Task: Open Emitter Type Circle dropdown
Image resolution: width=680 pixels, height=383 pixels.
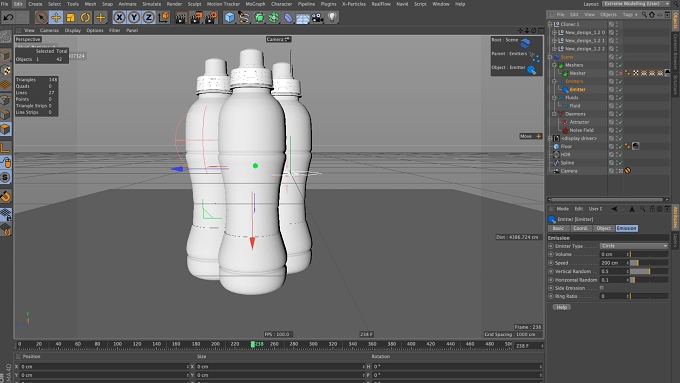Action: click(x=634, y=246)
